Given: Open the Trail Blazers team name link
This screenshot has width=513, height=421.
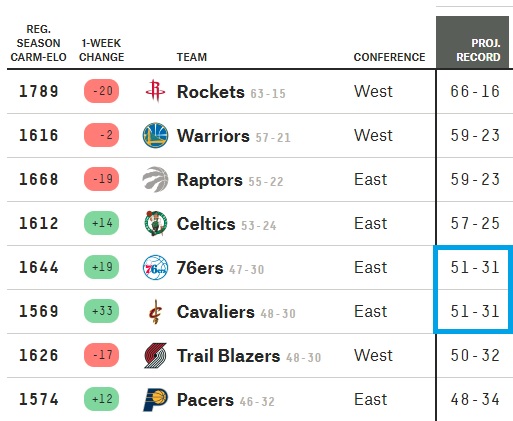Looking at the screenshot, I should pos(228,356).
